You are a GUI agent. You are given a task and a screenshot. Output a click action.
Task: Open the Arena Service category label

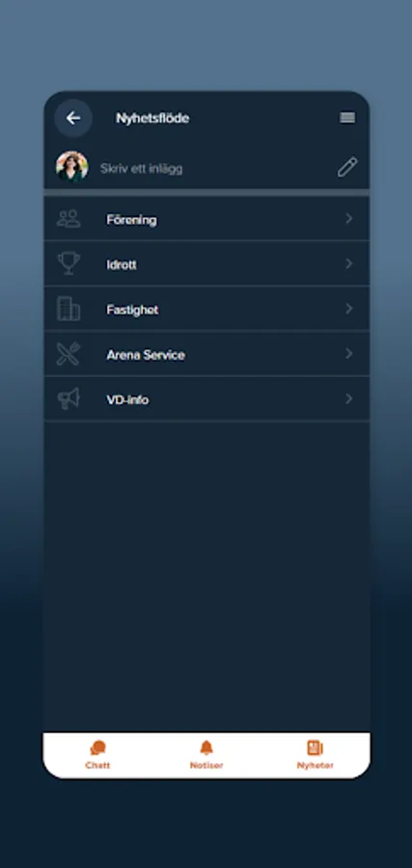click(x=146, y=355)
